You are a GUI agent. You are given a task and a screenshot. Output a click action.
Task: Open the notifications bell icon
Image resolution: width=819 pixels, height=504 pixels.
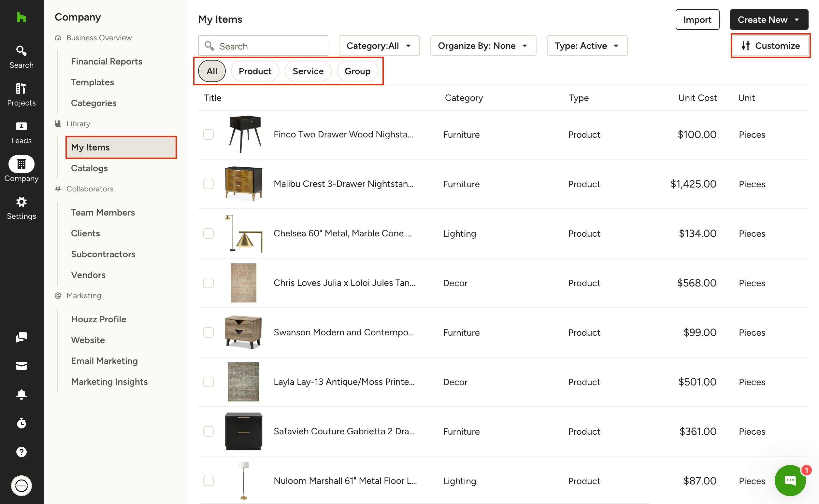coord(22,394)
